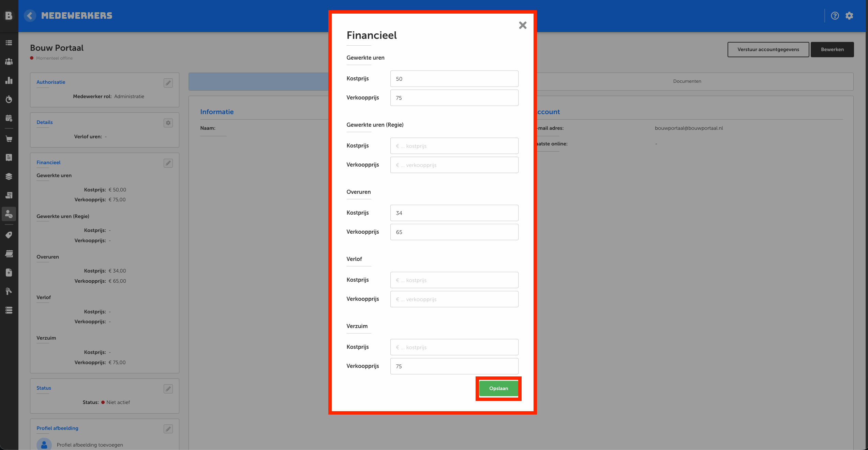The height and width of the screenshot is (450, 868).
Task: Switch to the Documenten tab
Action: [687, 81]
